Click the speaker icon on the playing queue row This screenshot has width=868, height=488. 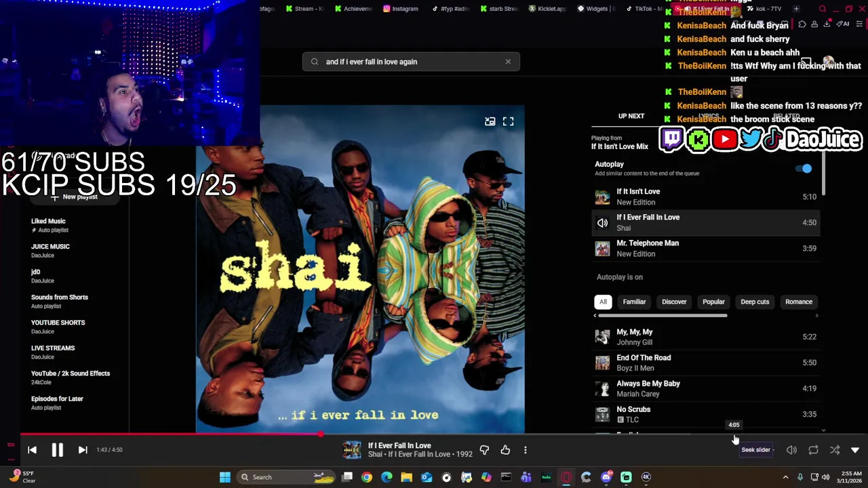point(602,222)
